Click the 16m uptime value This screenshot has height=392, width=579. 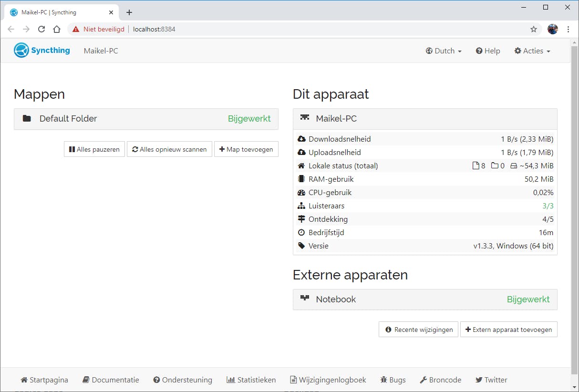coord(546,233)
